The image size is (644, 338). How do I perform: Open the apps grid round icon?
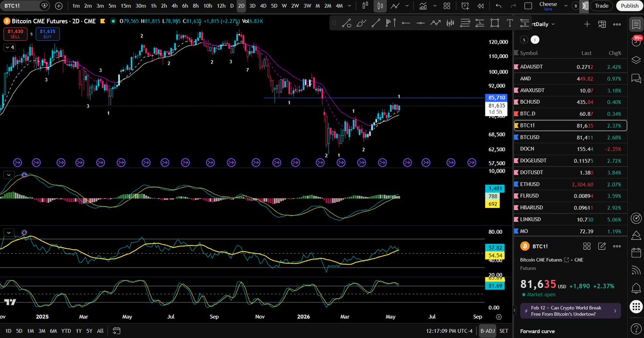pos(636,306)
